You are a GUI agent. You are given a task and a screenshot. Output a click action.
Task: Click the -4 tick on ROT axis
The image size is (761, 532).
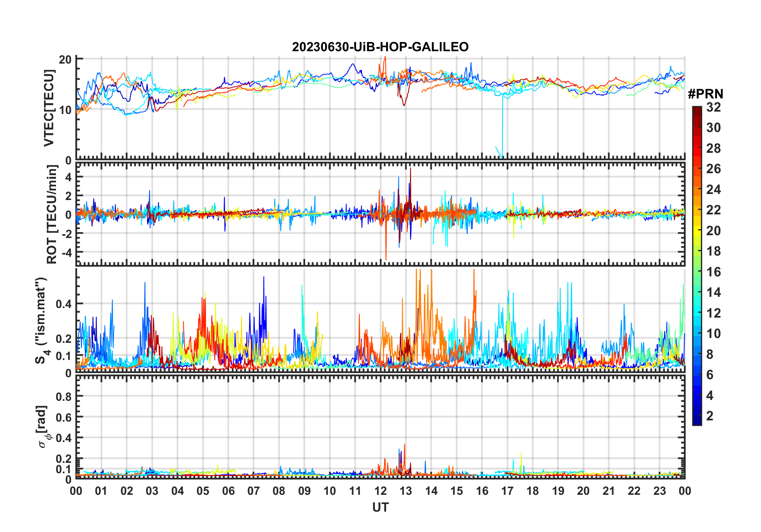(x=66, y=253)
